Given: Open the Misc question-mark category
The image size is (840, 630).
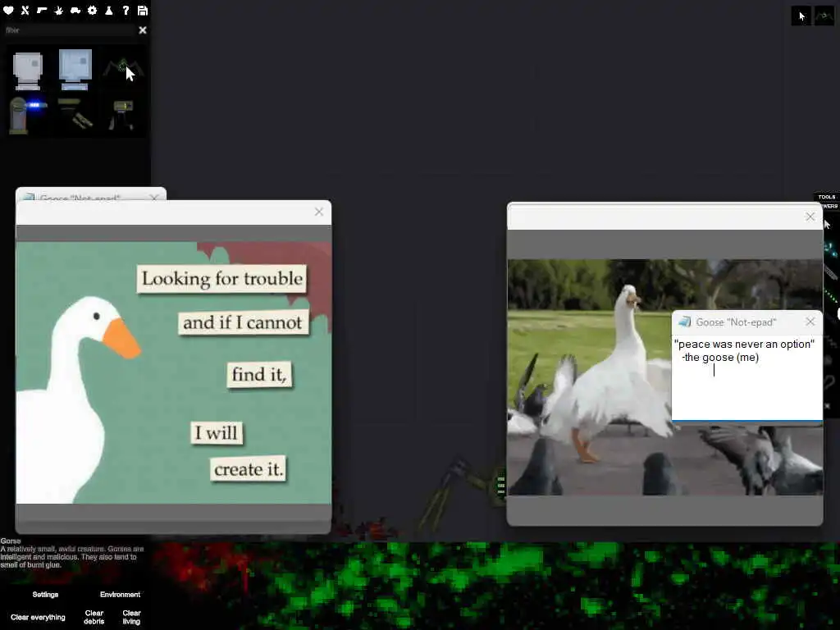Looking at the screenshot, I should click(x=126, y=10).
